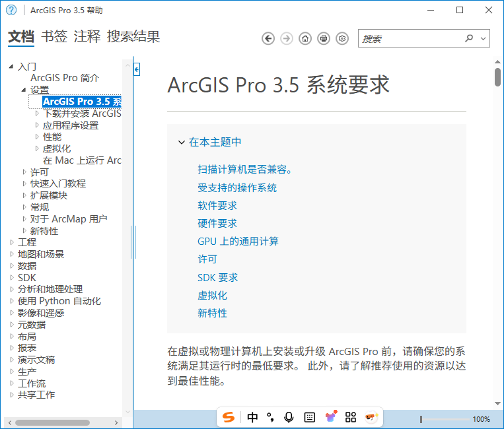Click the tree pane scroll right arrow
The image size is (504, 429).
click(116, 422)
